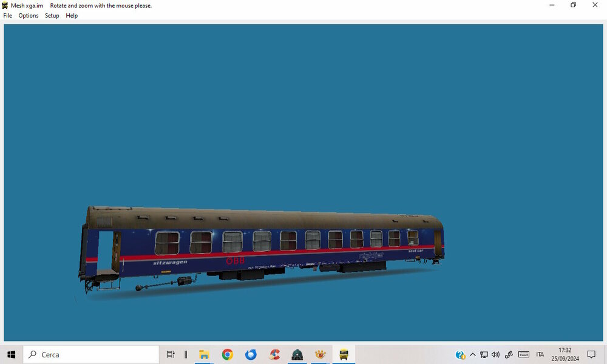Click the Mesh viewer app icon in title bar
Image resolution: width=607 pixels, height=364 pixels.
click(5, 5)
